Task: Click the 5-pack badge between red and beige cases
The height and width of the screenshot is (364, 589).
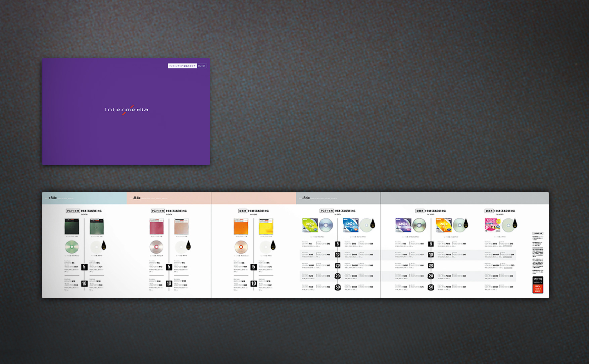Action: coord(169,267)
